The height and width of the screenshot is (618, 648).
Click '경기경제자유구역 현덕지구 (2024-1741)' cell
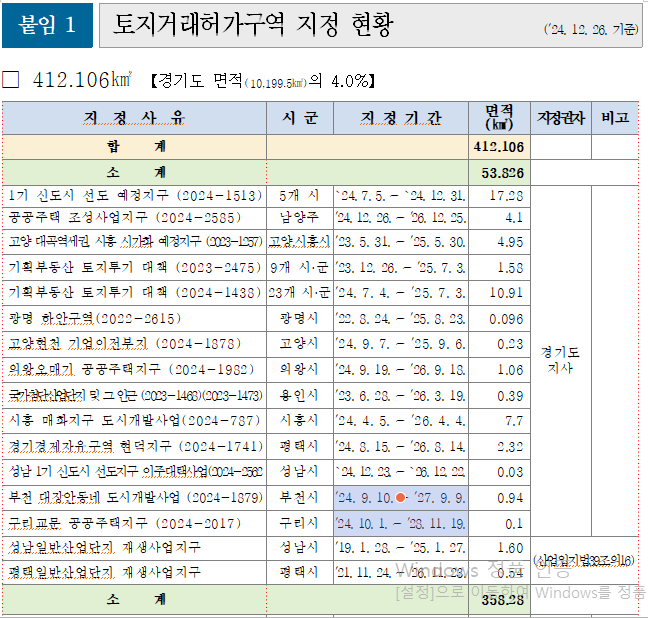(x=134, y=446)
